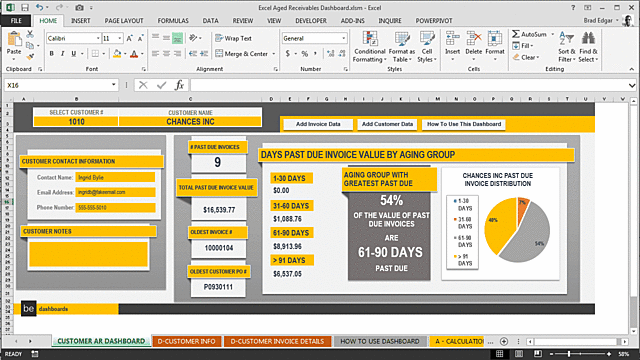640x360 pixels.
Task: Open Sort & Filter options
Action: pyautogui.click(x=567, y=47)
